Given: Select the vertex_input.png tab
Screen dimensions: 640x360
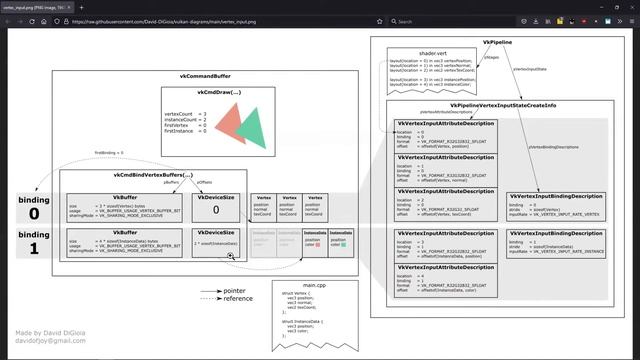Looking at the screenshot, I should point(37,7).
